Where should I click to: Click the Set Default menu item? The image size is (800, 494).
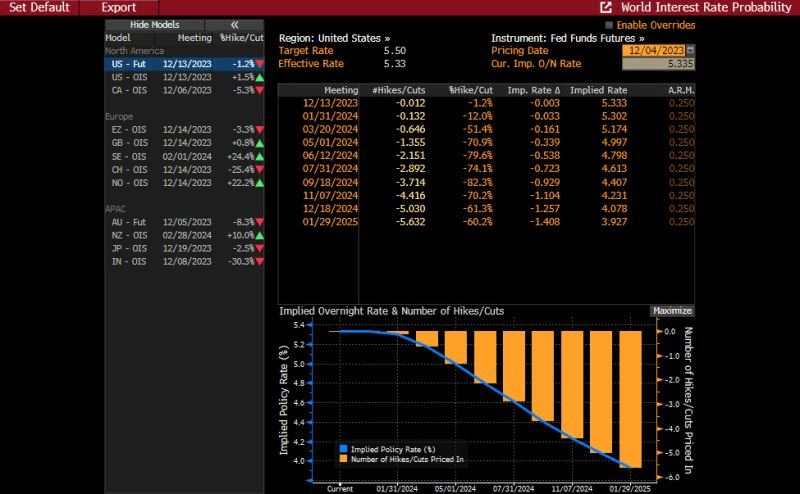tap(39, 7)
